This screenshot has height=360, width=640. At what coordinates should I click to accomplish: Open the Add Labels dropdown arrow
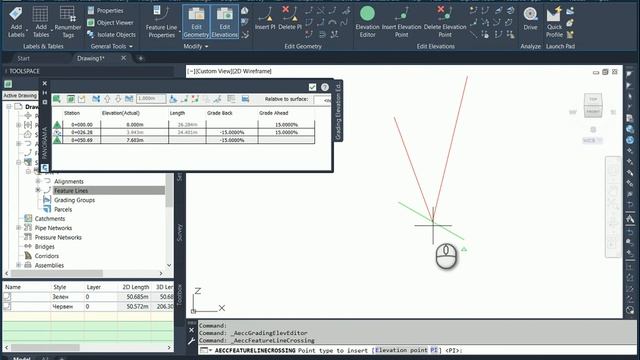coord(27,31)
